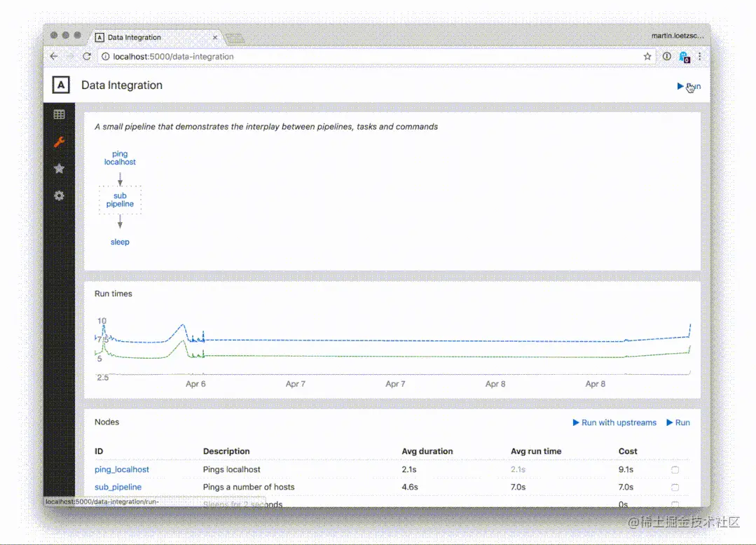Click Run in the Nodes section
Screen dimensions: 756x545
[x=678, y=422]
